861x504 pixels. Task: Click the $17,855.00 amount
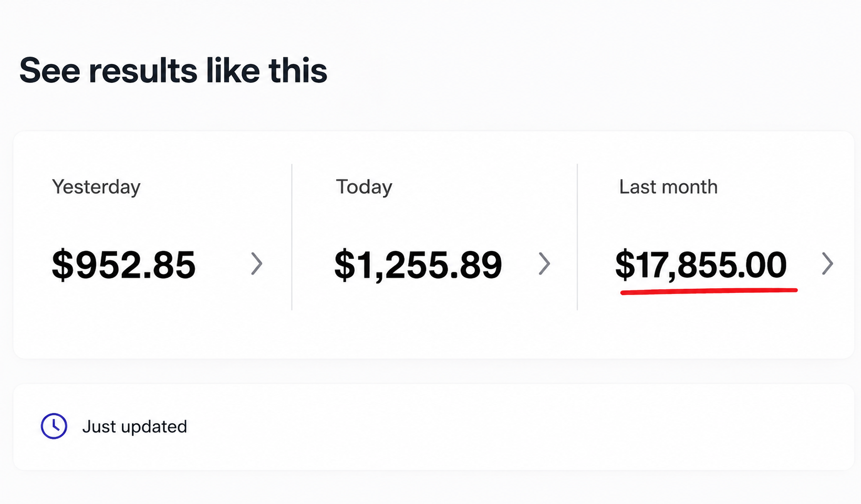click(701, 265)
